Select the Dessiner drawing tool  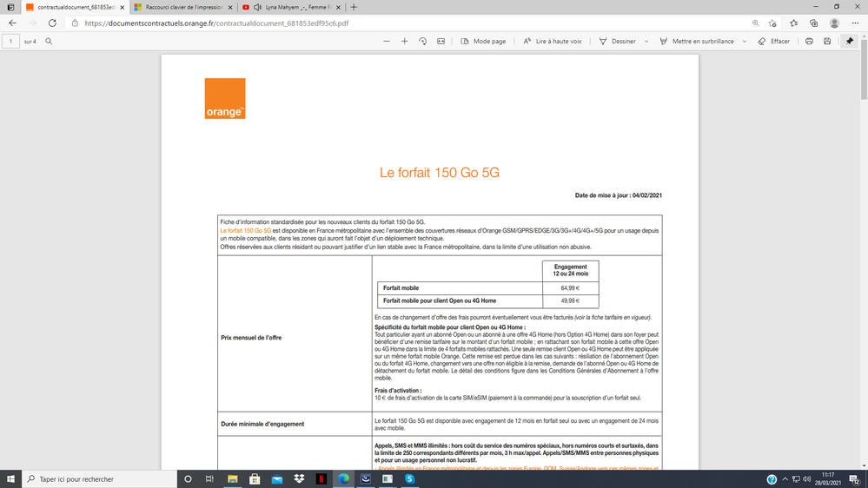coord(617,41)
